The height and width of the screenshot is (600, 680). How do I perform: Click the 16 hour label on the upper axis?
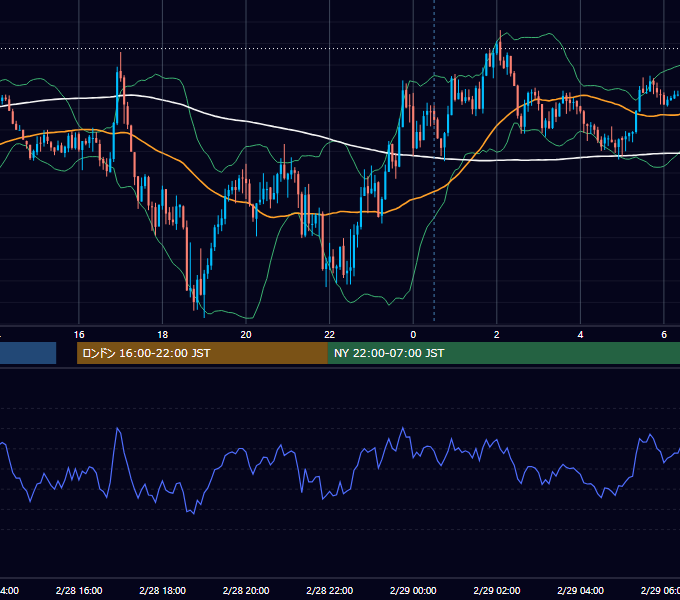pos(79,335)
